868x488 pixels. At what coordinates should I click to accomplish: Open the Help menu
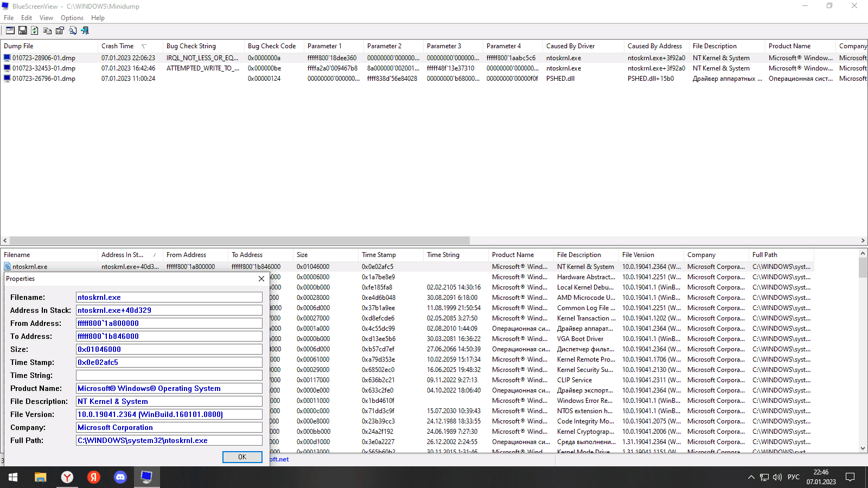point(98,18)
